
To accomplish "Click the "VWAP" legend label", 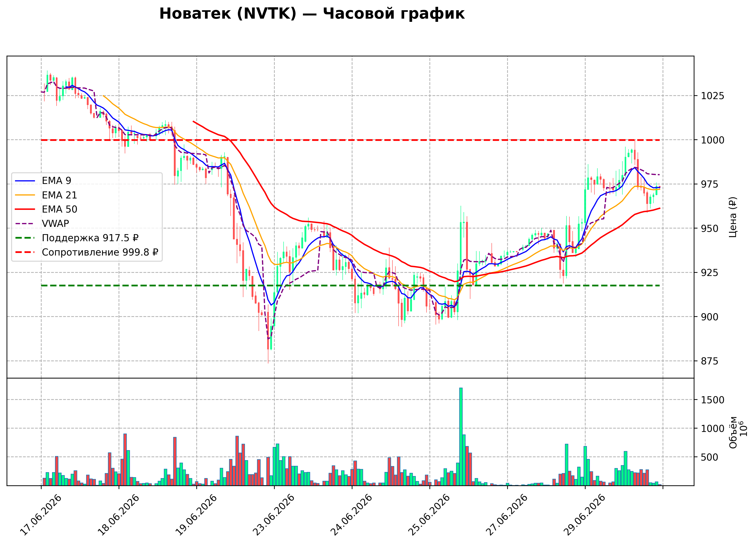I will click(55, 223).
